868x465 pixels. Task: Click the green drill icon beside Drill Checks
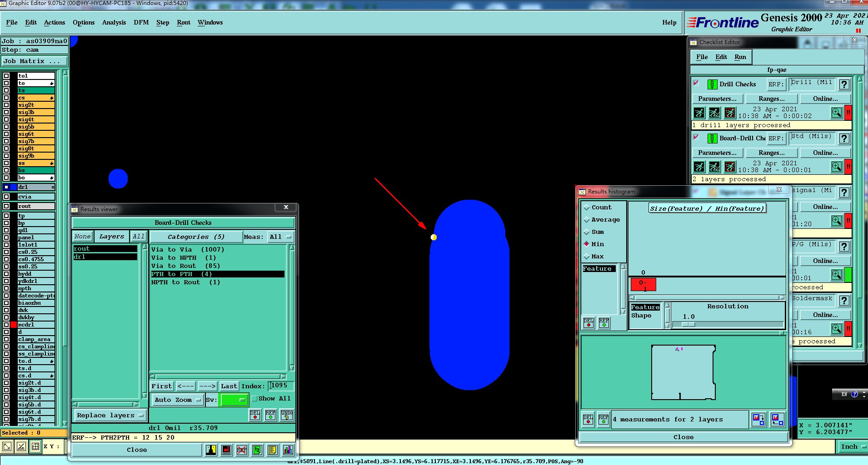(712, 84)
